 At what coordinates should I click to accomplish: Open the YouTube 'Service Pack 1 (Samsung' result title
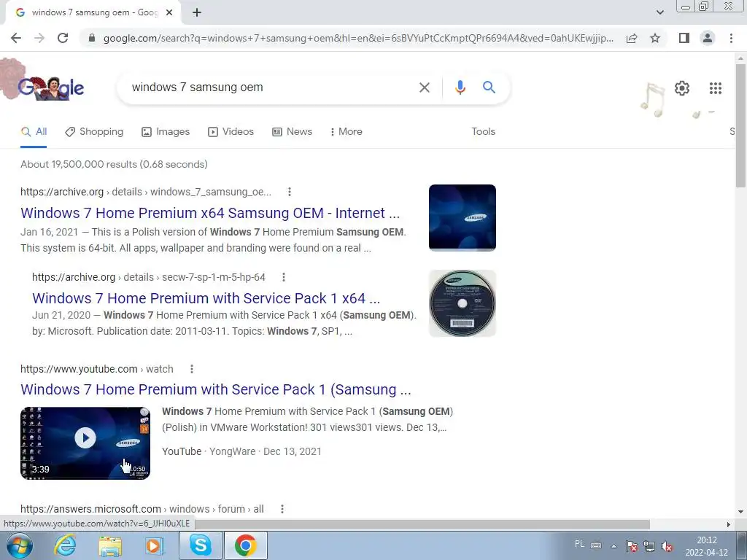[x=216, y=389]
